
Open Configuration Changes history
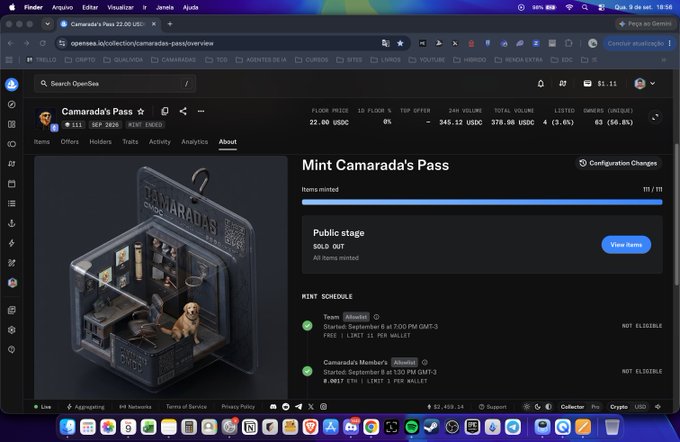618,163
